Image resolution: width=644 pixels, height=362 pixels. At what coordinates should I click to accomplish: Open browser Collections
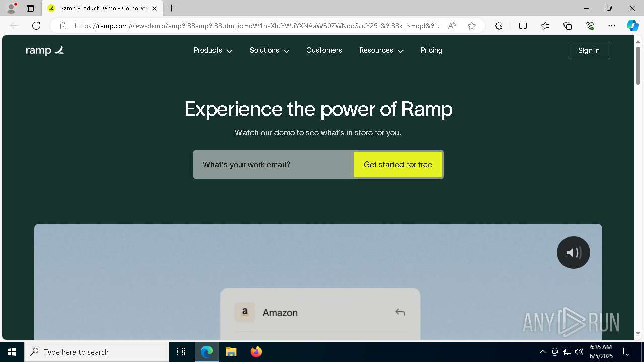[568, 26]
